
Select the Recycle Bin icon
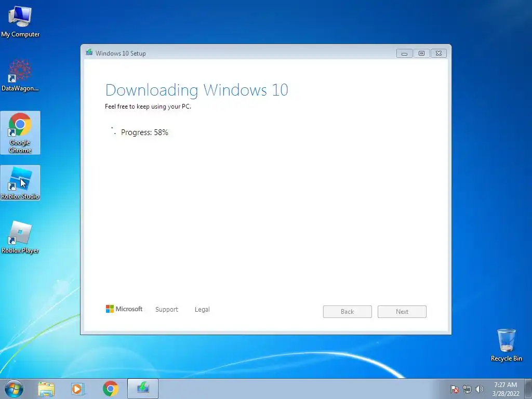coord(506,345)
